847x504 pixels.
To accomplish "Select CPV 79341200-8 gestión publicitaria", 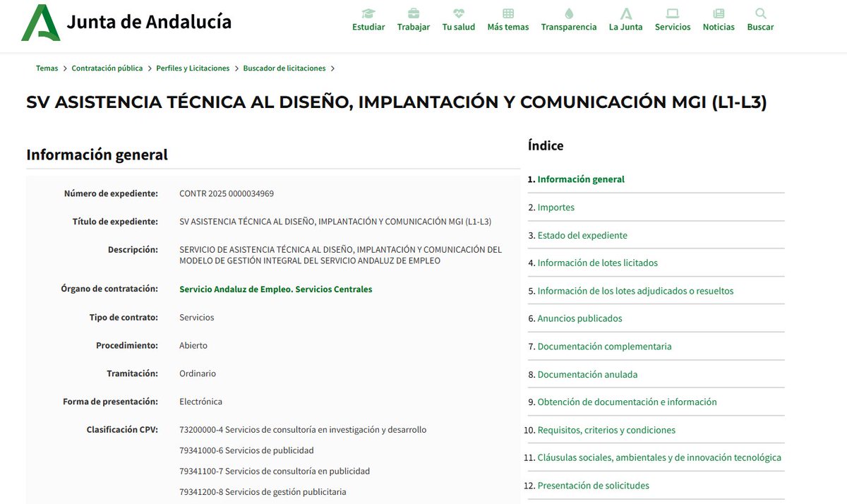I will click(x=263, y=492).
